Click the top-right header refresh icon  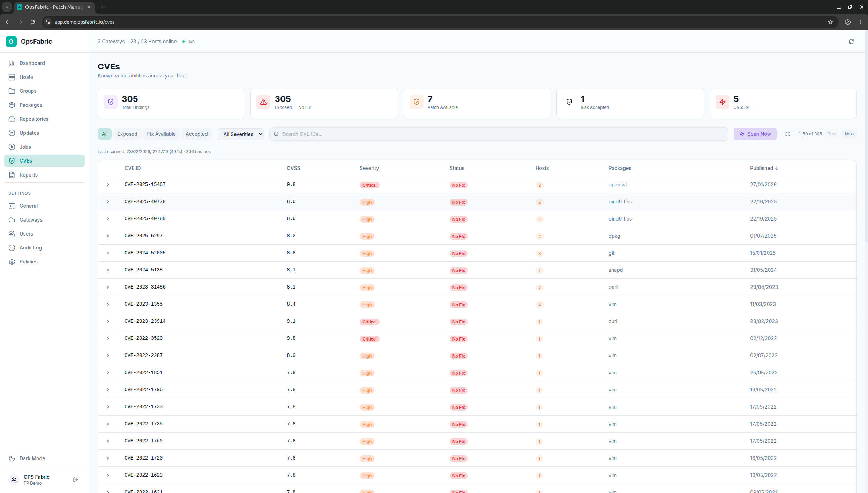[x=851, y=42]
